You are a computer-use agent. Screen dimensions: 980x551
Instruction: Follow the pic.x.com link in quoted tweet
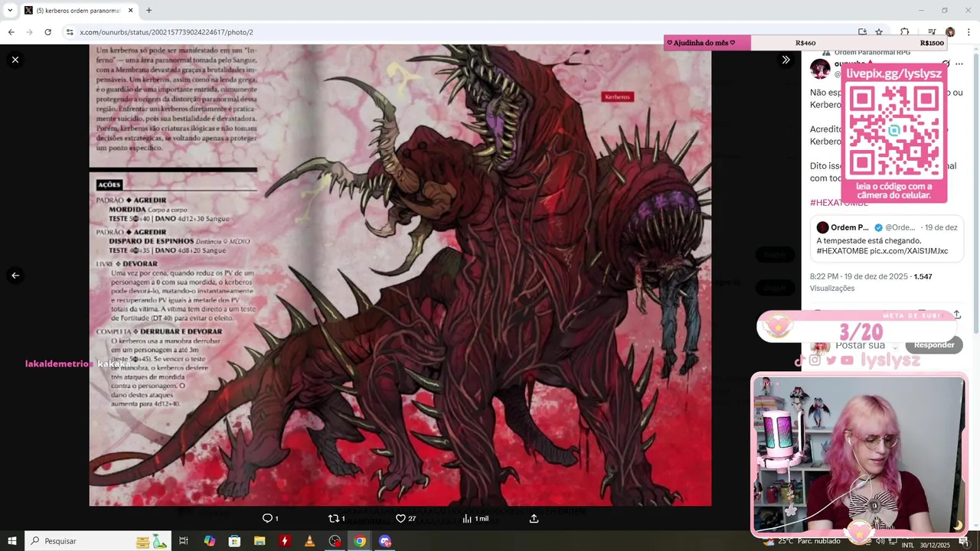[x=909, y=251]
